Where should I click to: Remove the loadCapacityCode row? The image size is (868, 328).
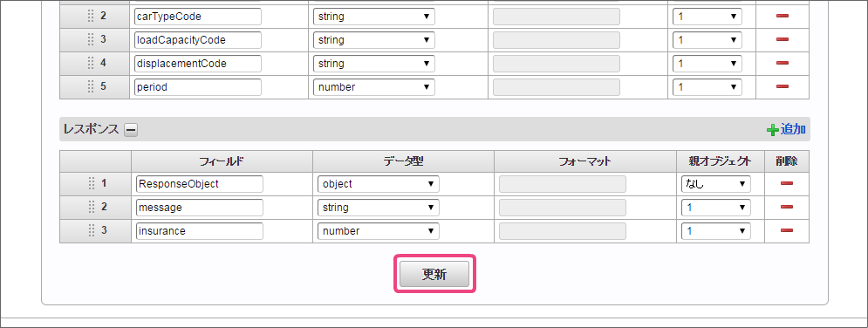pos(783,40)
